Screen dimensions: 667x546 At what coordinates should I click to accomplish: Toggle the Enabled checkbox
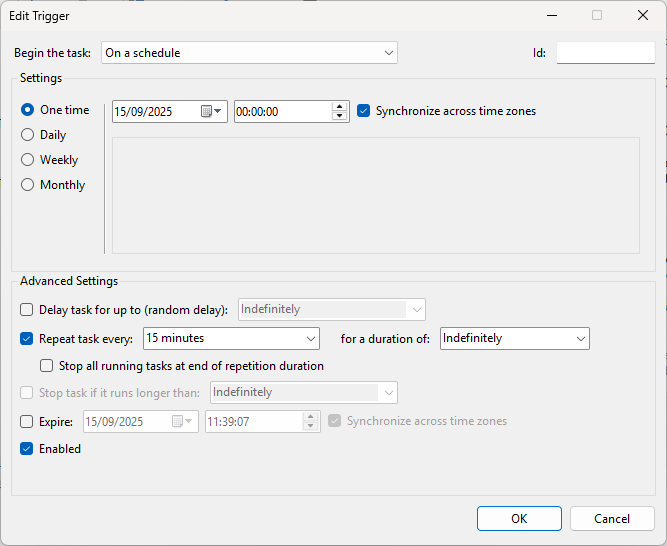(26, 449)
